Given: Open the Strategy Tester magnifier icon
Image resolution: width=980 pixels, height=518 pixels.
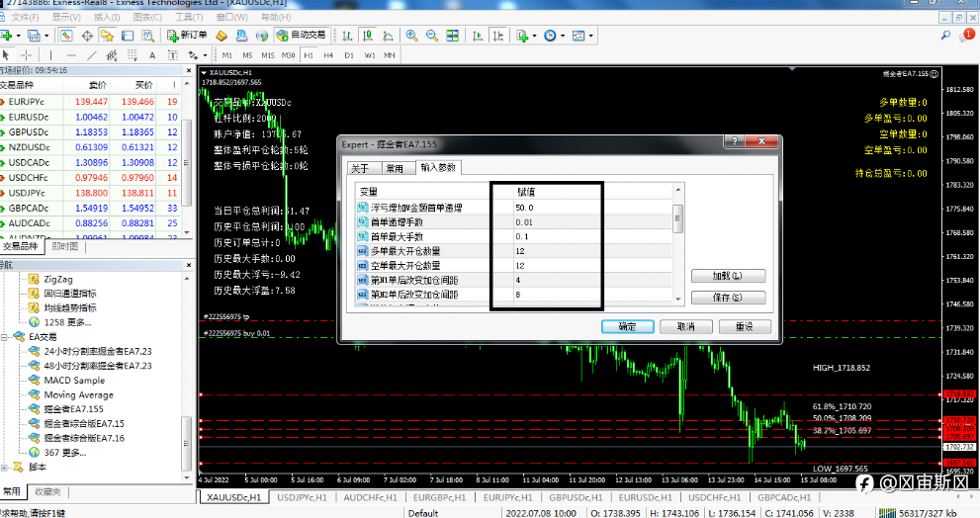Looking at the screenshot, I should pos(147,36).
